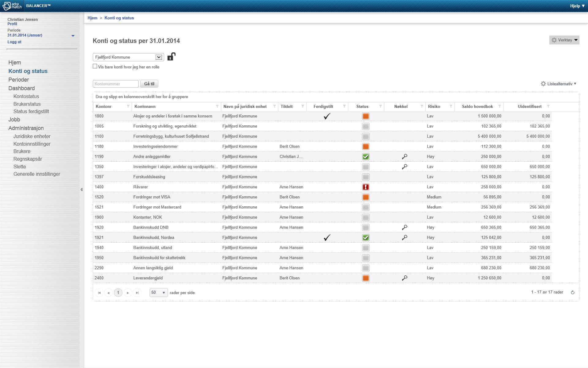This screenshot has width=588, height=368.
Task: Open Perioder in sidebar
Action: (x=19, y=80)
